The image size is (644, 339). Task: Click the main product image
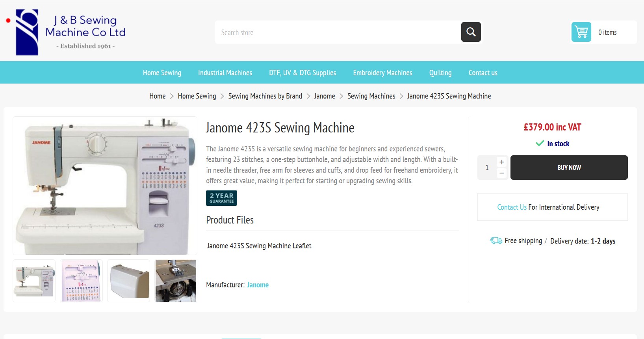coord(105,186)
